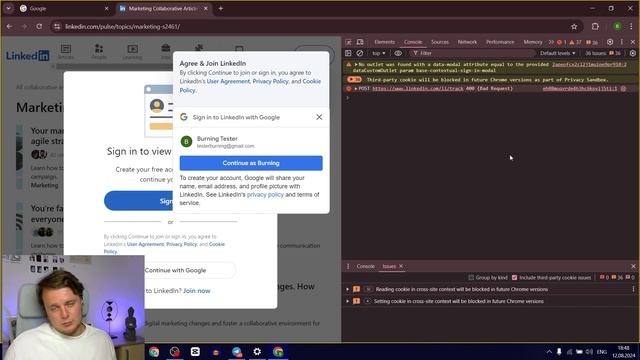
Task: Toggle the device toolbar icon in DevTools
Action: (x=360, y=42)
